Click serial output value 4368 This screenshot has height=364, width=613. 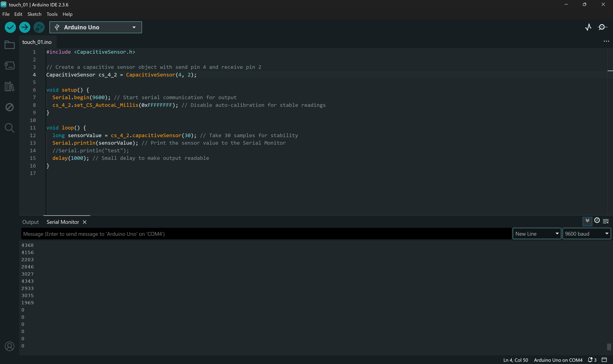click(27, 245)
